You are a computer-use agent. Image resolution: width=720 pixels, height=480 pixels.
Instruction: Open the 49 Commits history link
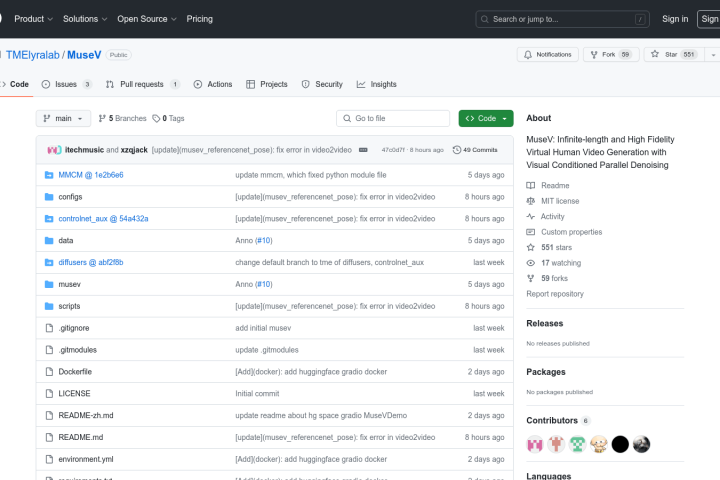[475, 149]
